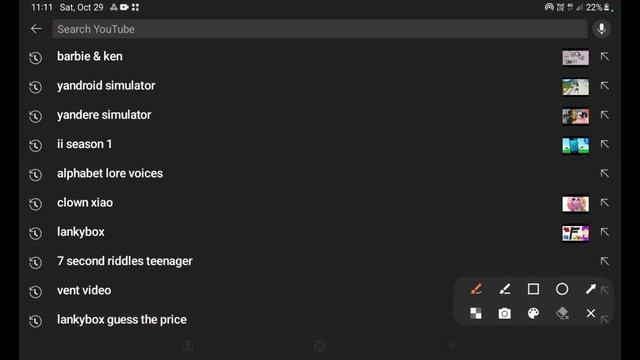Open the clown xiao thumbnail preview
Screen dimensions: 640x360
coord(576,204)
